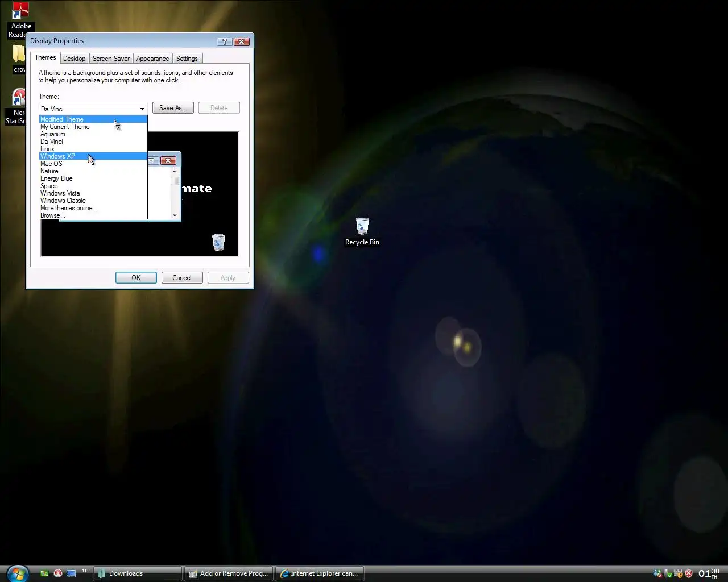Screen dimensions: 728x582
Task: Click the Apply button
Action: click(x=228, y=278)
